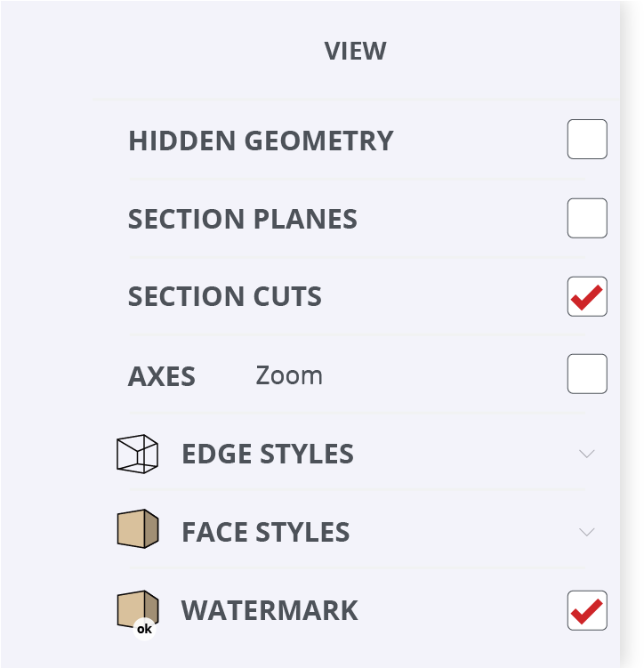Expand the Edge Styles chevron
644x668 pixels.
point(586,454)
